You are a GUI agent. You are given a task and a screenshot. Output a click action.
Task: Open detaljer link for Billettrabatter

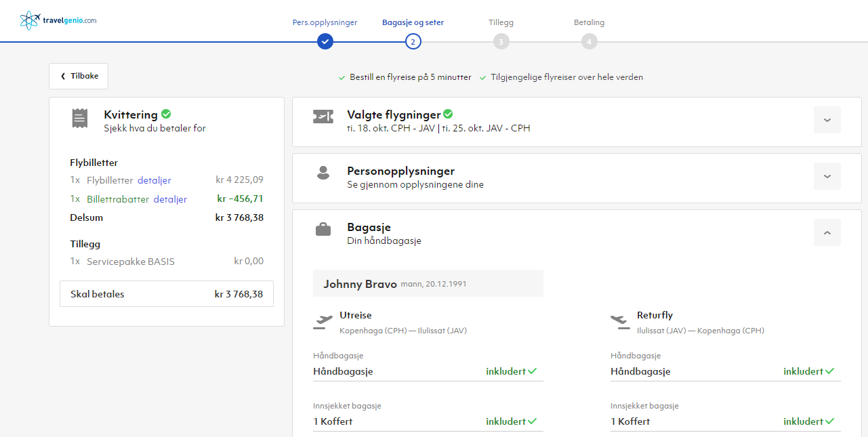click(x=170, y=199)
